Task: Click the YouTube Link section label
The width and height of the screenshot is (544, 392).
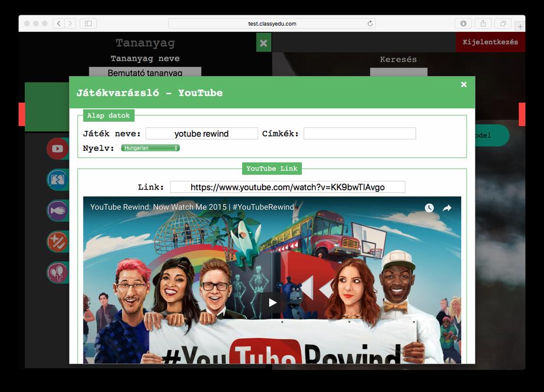Action: point(271,168)
